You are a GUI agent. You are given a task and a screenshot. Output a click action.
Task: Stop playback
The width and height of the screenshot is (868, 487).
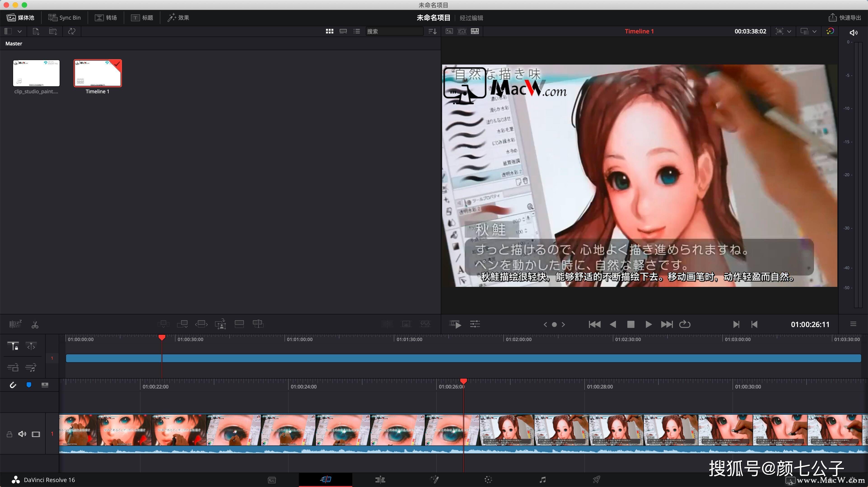coord(631,324)
